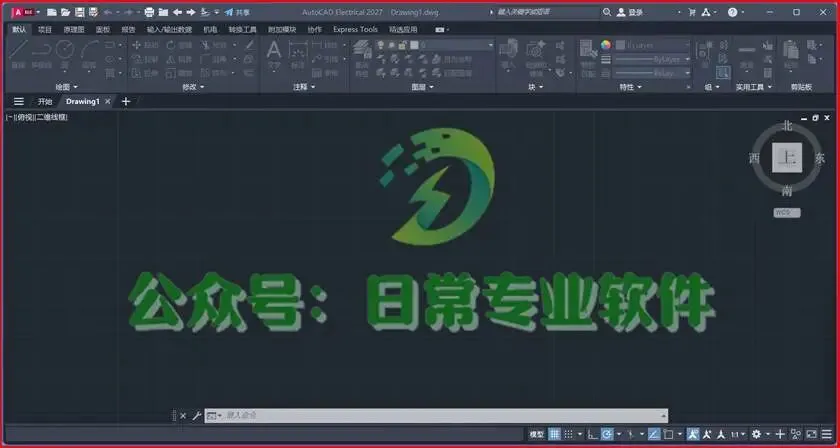Select the Circle tool

(x=65, y=54)
